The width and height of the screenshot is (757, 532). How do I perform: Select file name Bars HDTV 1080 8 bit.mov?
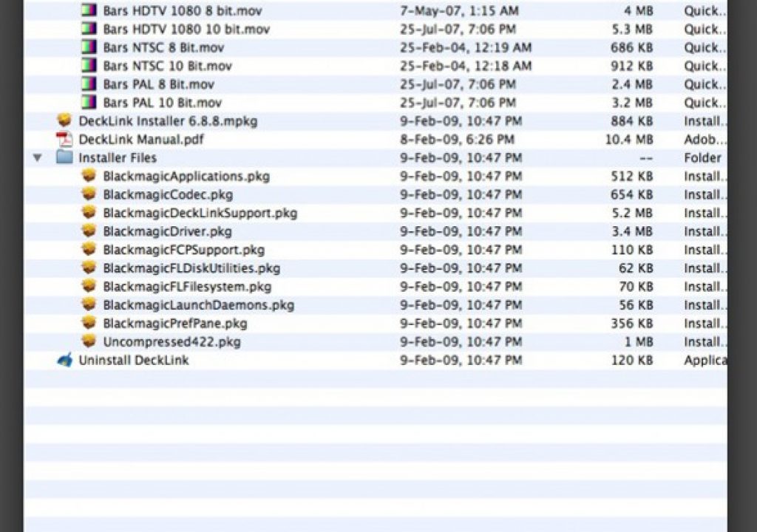point(183,10)
